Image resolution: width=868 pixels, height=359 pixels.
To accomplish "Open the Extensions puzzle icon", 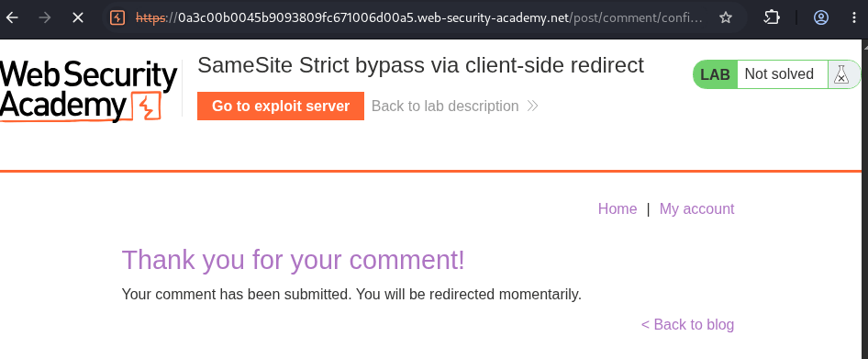I will (x=772, y=17).
